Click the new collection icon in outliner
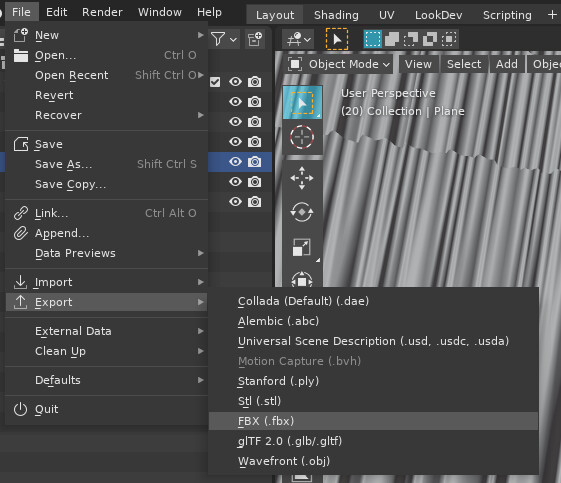This screenshot has width=561, height=483. (x=255, y=39)
